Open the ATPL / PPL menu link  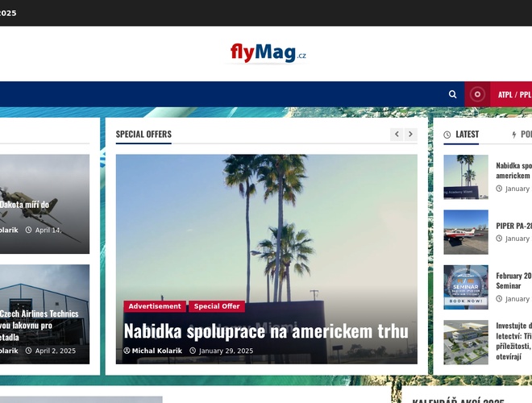point(513,94)
